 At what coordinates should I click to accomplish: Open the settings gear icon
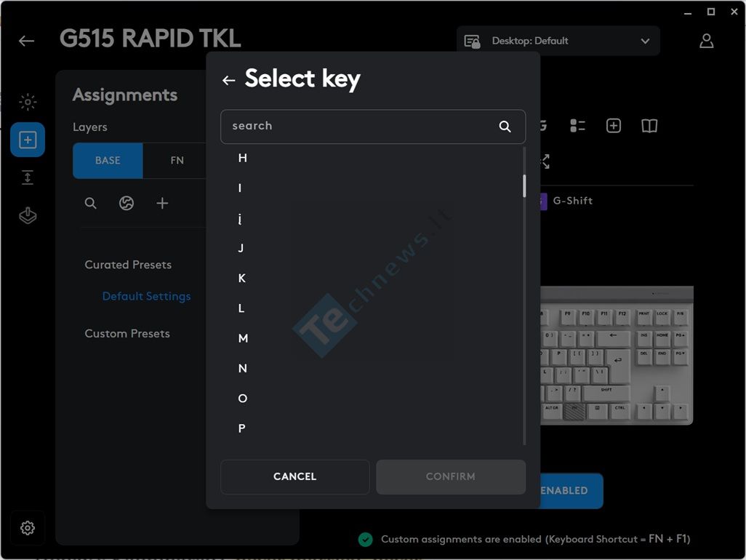(x=28, y=528)
